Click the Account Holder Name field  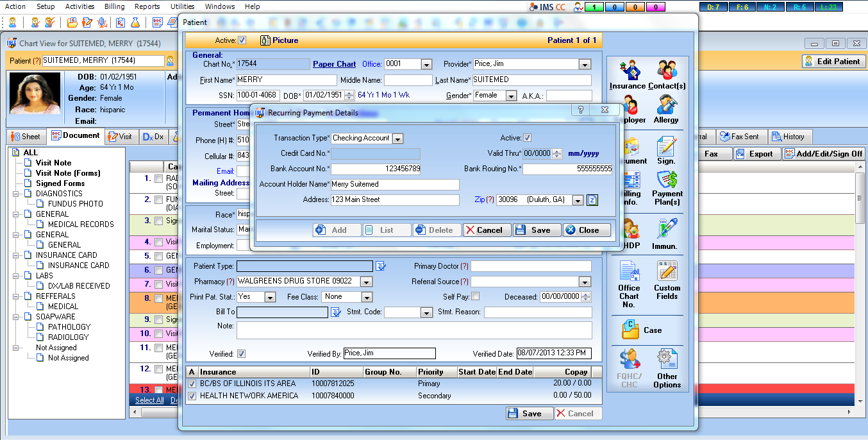tap(395, 185)
